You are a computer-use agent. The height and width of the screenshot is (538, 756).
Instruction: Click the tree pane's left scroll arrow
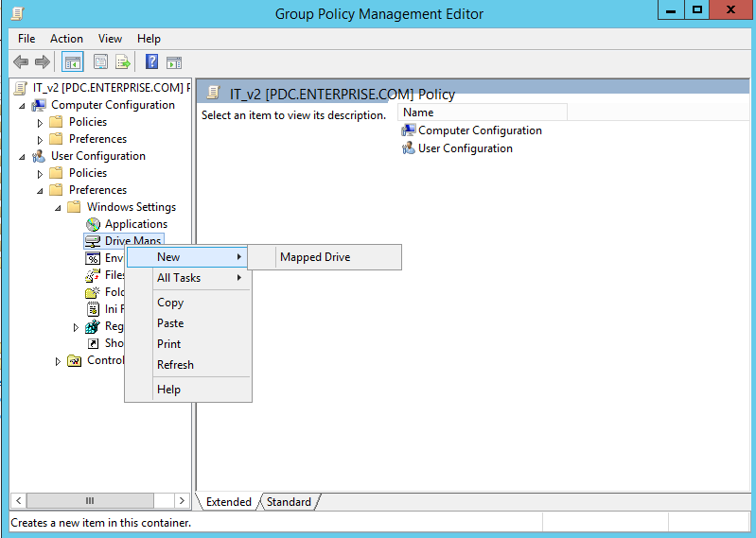click(x=18, y=500)
